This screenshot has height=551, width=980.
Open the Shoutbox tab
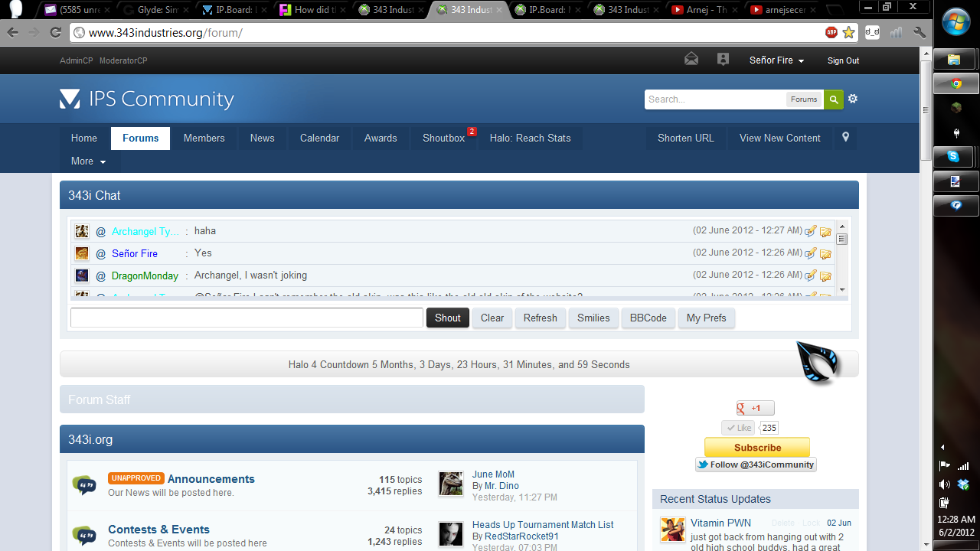click(443, 139)
